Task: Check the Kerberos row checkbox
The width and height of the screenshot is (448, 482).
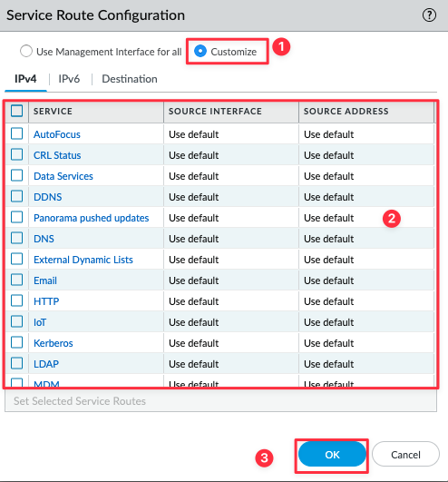Action: tap(17, 342)
